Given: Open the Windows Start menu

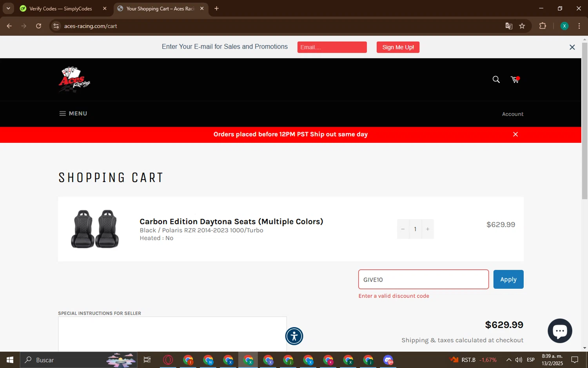Looking at the screenshot, I should coord(10,360).
